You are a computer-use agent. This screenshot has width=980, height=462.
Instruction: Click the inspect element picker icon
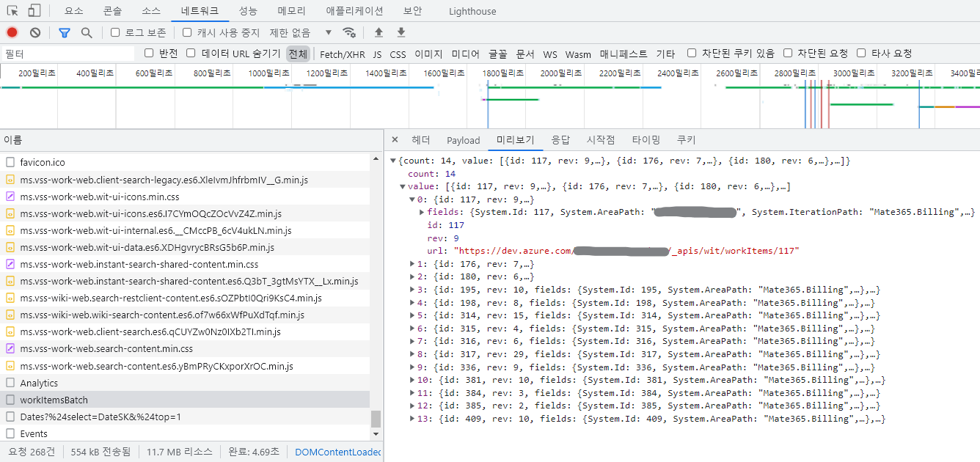coord(12,11)
